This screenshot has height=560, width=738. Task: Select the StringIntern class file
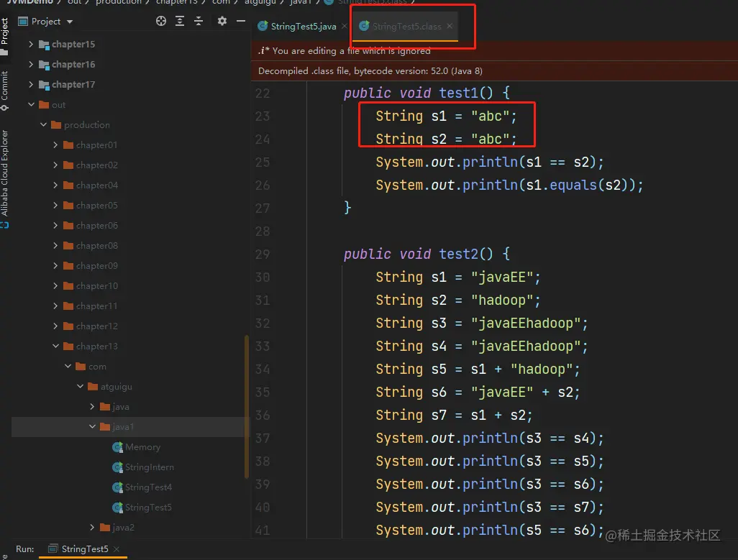(x=149, y=467)
